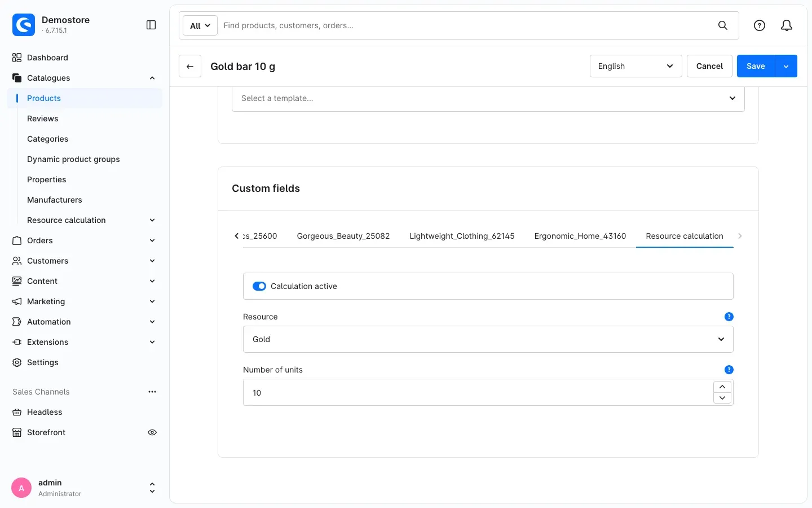Select the Resource calculation tab
The image size is (812, 508).
click(x=685, y=236)
